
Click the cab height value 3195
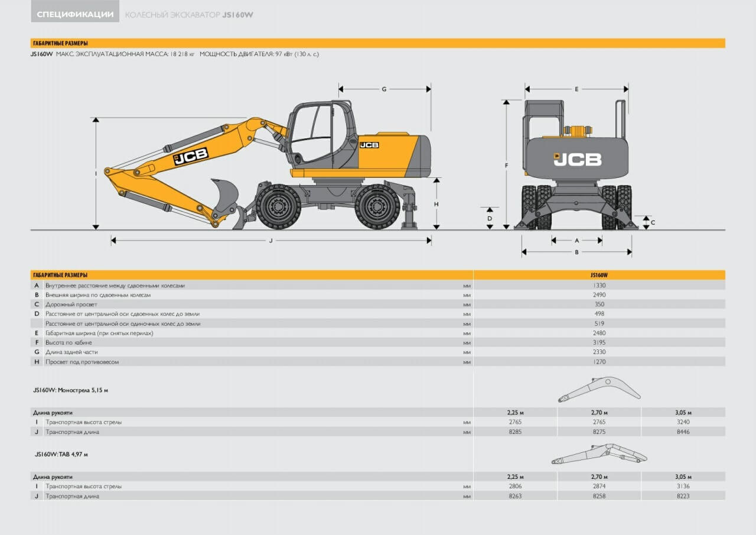pos(599,343)
